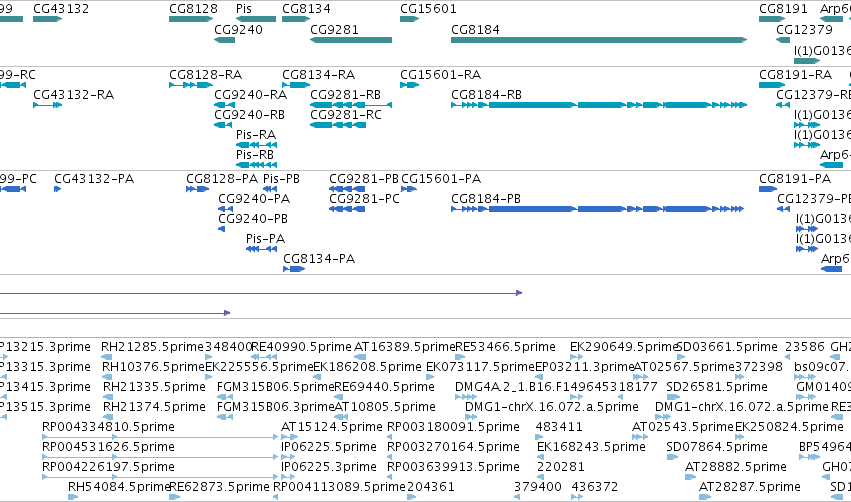This screenshot has width=851, height=502.
Task: Click EST RH54084.5prime
Action: tap(73, 497)
